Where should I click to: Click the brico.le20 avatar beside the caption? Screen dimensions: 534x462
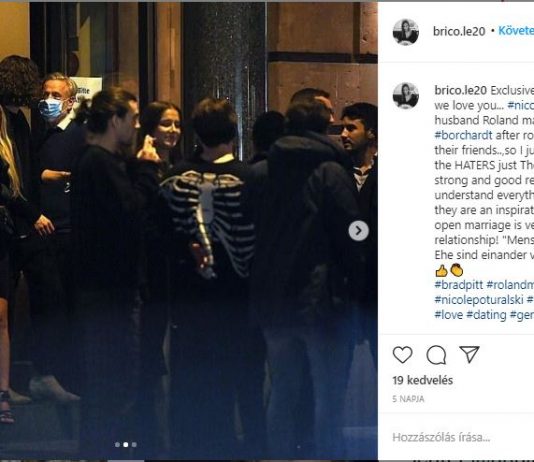pos(406,95)
